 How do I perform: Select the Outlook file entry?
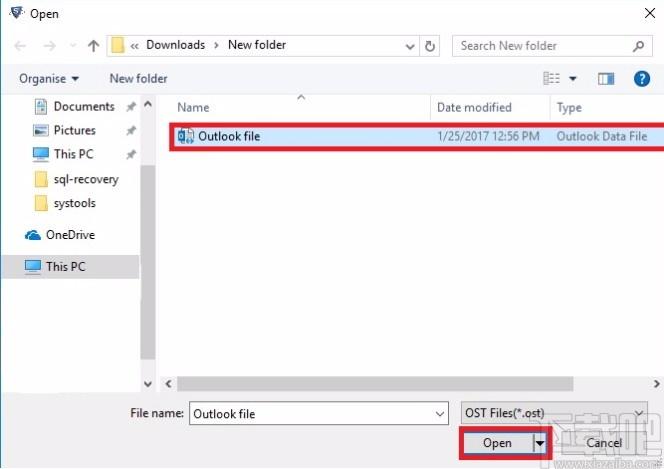click(x=417, y=136)
